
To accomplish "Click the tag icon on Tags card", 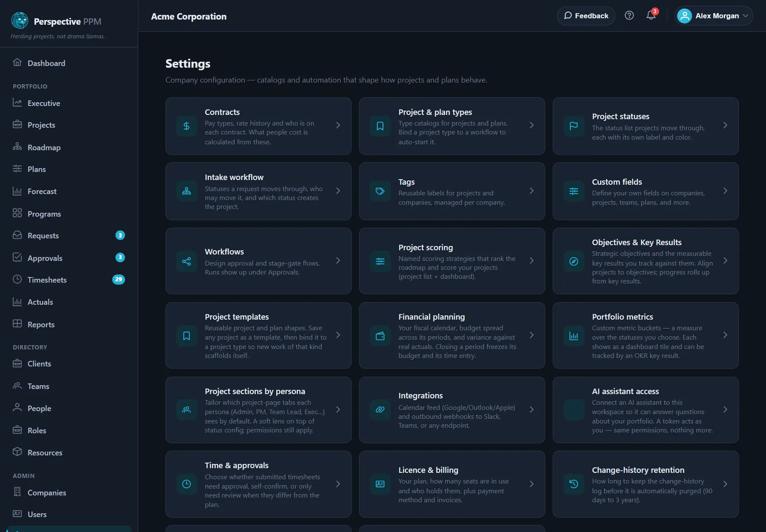I will (x=380, y=191).
